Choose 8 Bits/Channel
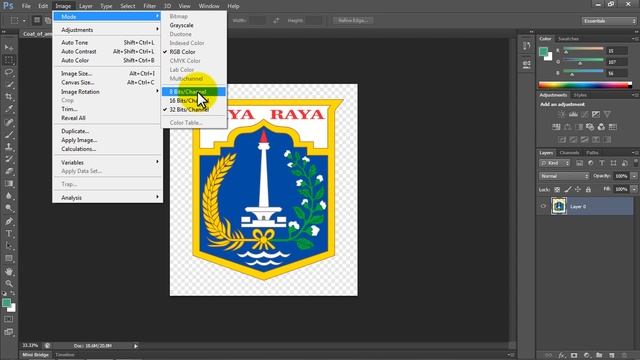This screenshot has height=360, width=640. tap(194, 92)
